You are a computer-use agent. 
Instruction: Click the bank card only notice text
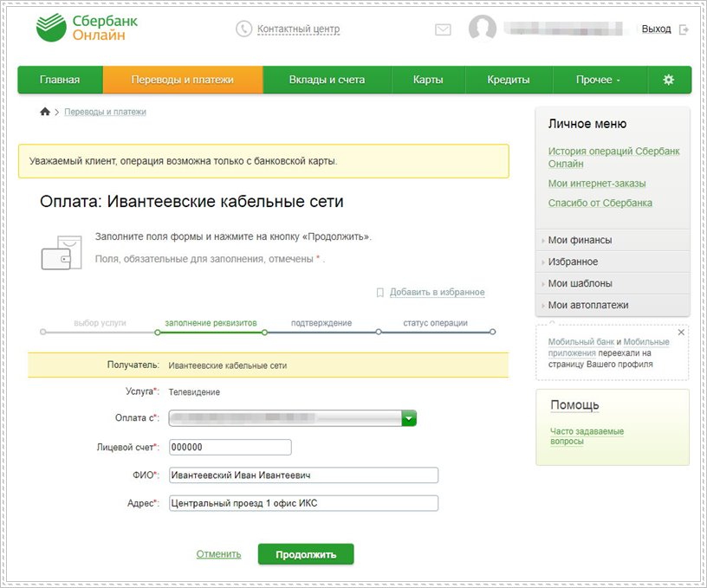coord(183,161)
